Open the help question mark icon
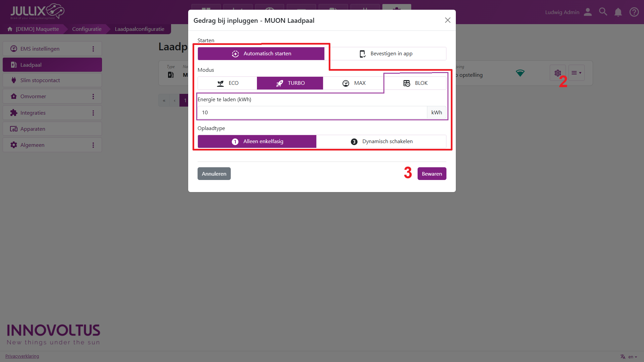The width and height of the screenshot is (644, 362). pyautogui.click(x=634, y=12)
